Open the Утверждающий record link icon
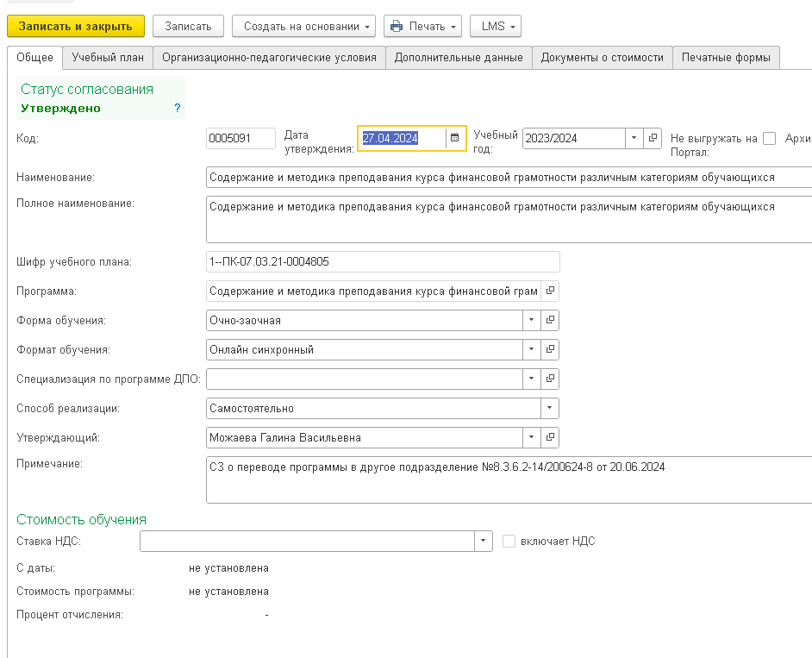The width and height of the screenshot is (812, 658). click(550, 437)
